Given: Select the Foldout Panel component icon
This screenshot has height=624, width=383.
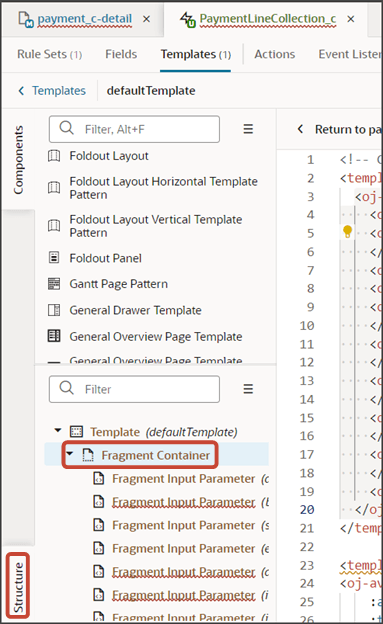Looking at the screenshot, I should click(x=54, y=257).
